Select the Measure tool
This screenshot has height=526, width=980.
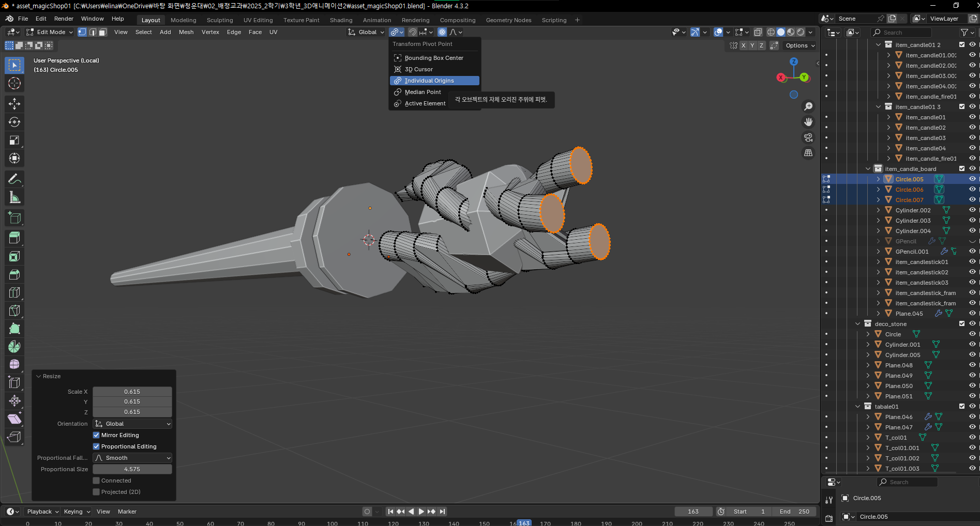pos(14,197)
